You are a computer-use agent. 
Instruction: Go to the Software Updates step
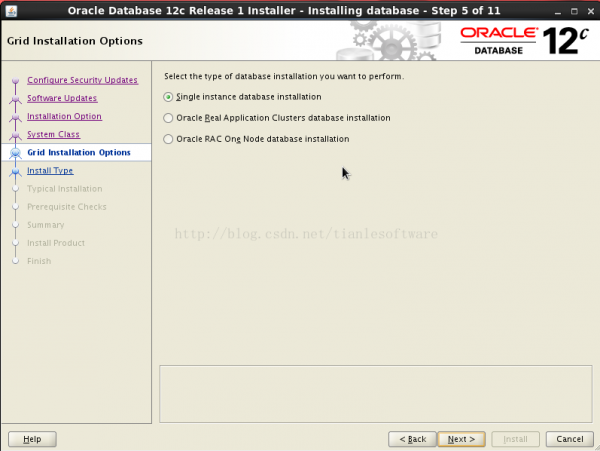point(62,98)
